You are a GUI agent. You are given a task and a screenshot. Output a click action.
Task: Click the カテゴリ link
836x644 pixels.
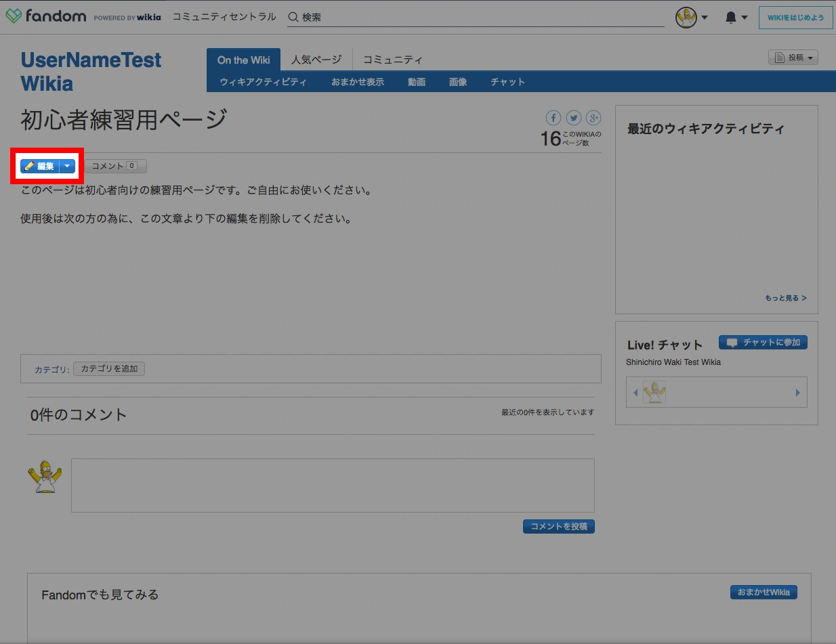51,370
